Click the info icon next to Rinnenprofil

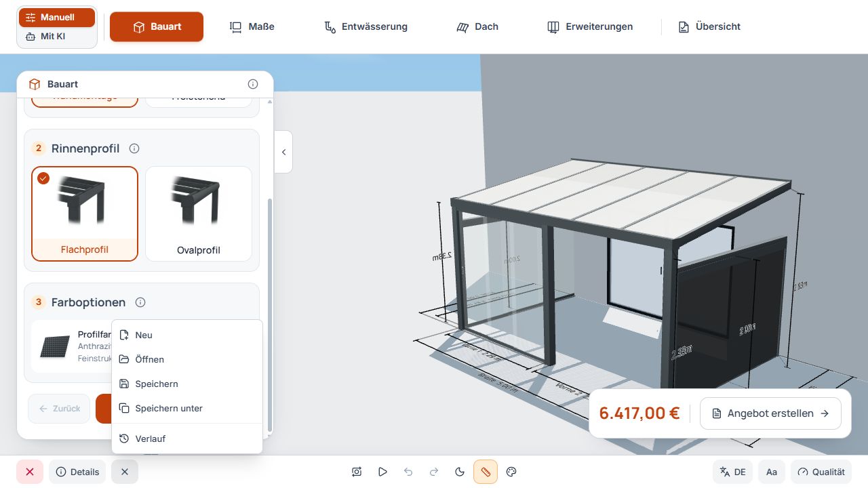[x=134, y=148]
